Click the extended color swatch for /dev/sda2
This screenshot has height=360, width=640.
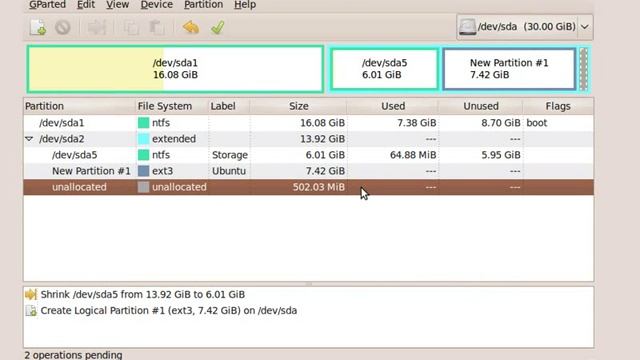143,139
